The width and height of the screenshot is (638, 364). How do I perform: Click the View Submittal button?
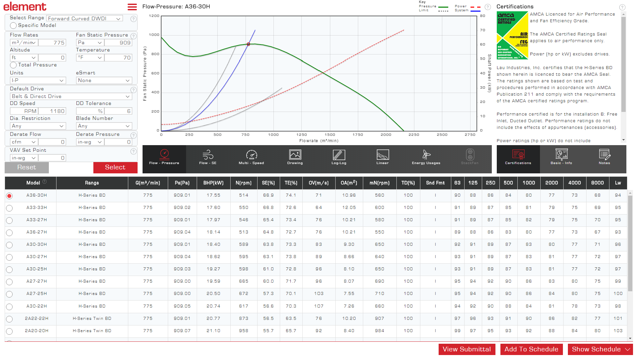pos(467,349)
